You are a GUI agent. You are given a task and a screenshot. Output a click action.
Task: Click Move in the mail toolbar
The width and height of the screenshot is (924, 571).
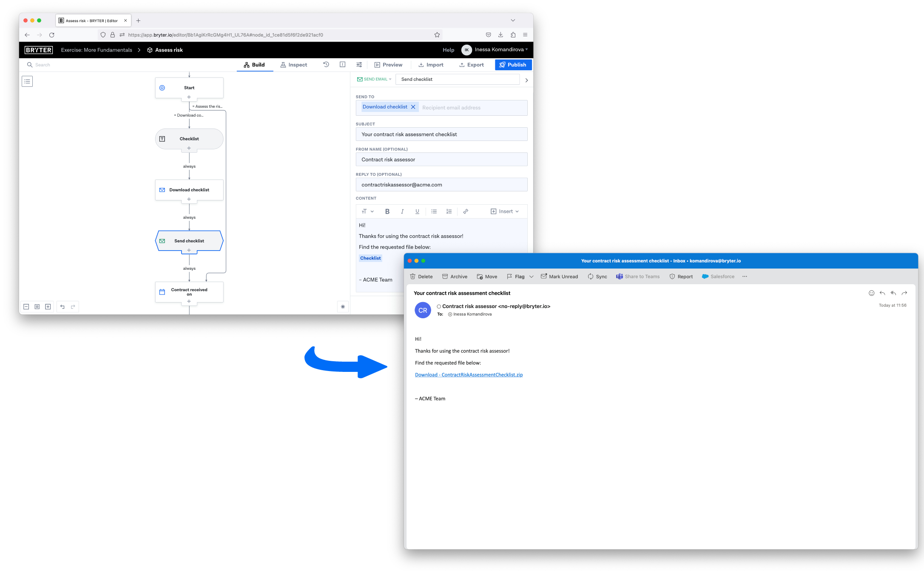point(487,277)
